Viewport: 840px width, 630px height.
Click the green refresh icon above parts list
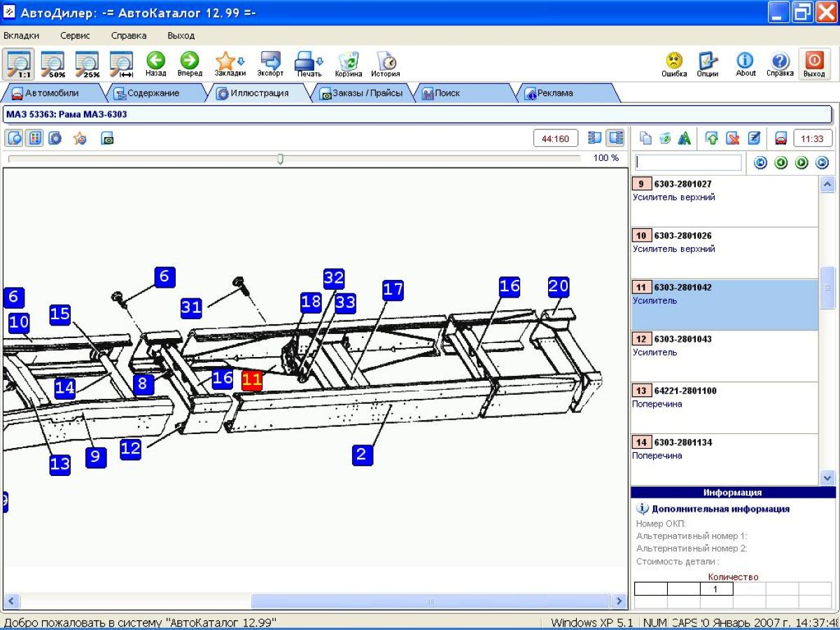[665, 139]
